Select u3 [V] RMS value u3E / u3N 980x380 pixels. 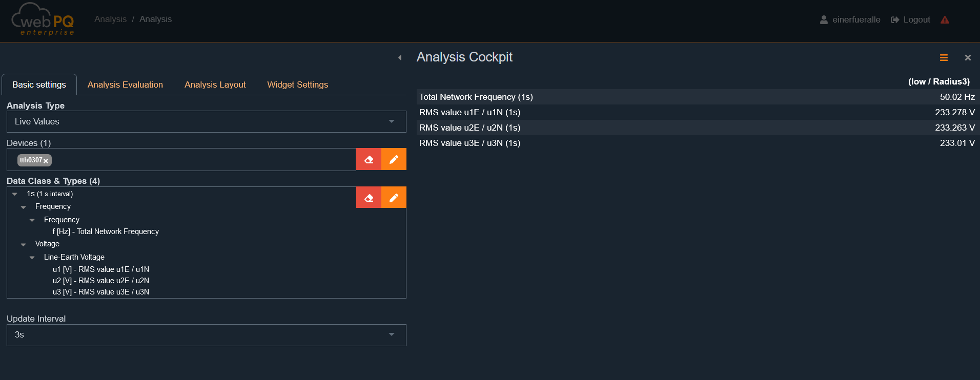[101, 292]
